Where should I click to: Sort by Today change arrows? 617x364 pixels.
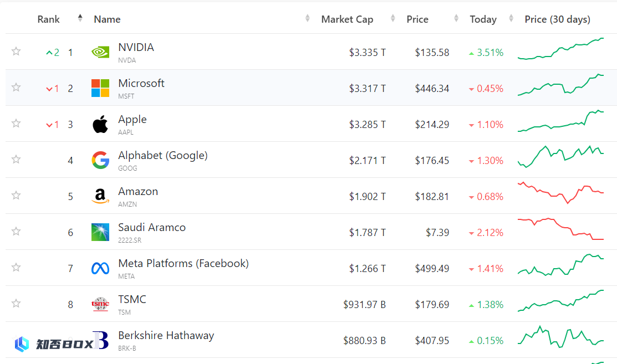(x=511, y=18)
